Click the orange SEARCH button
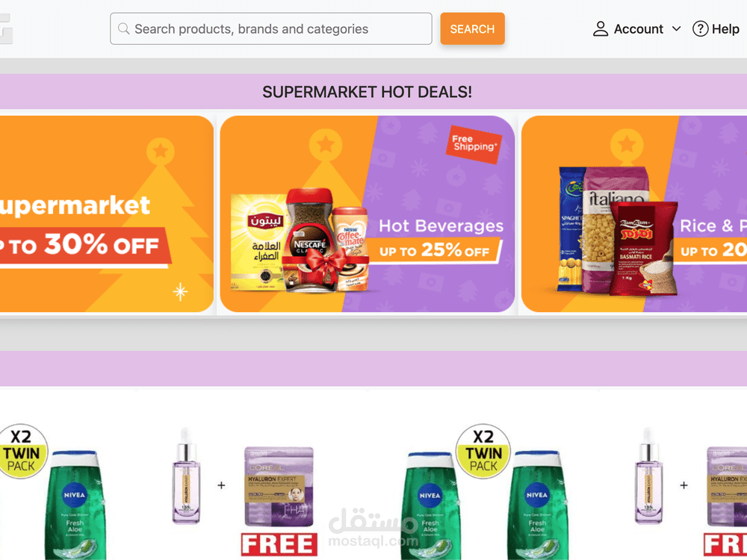The height and width of the screenshot is (560, 747). pyautogui.click(x=472, y=28)
